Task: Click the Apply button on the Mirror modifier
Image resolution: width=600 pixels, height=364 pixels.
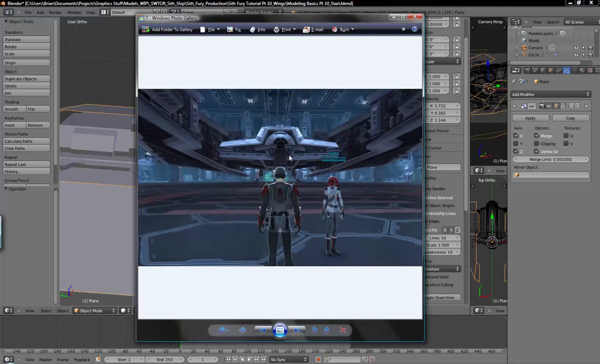Action: click(x=530, y=118)
